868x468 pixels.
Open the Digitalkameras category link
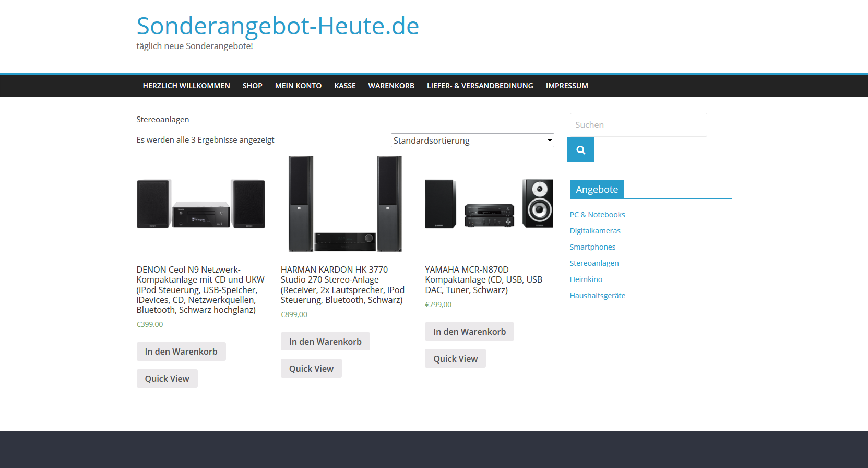[x=595, y=231]
